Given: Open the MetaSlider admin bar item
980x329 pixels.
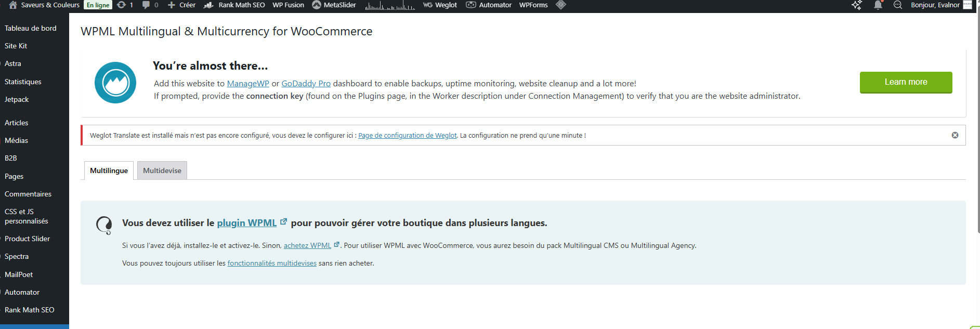Looking at the screenshot, I should [x=334, y=5].
